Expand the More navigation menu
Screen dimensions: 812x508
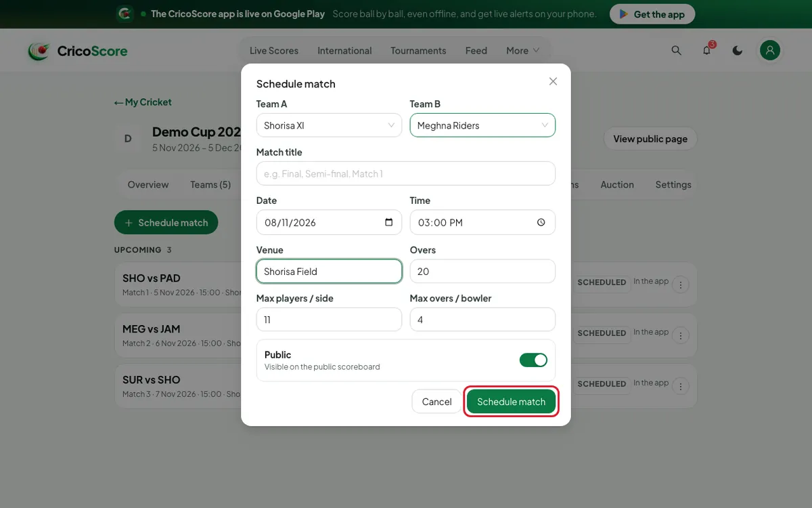[x=522, y=50]
